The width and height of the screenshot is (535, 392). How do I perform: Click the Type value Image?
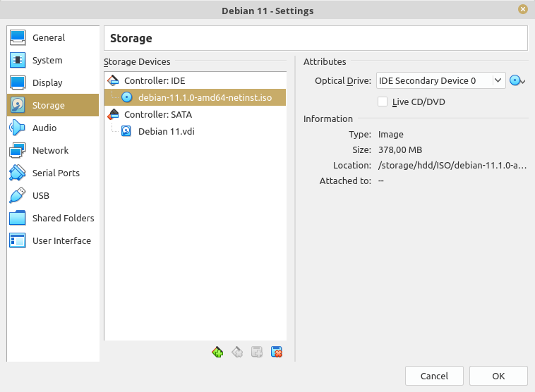click(x=391, y=134)
